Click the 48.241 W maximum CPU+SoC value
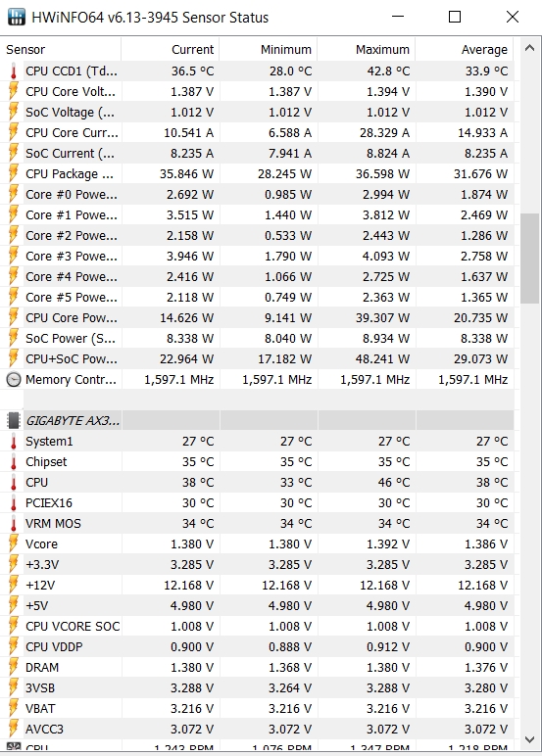This screenshot has width=542, height=756. tap(382, 359)
